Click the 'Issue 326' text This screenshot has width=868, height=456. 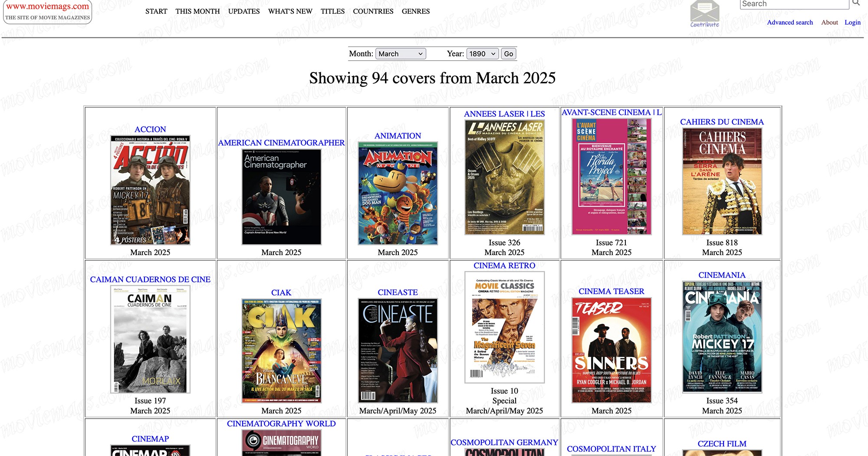point(504,243)
